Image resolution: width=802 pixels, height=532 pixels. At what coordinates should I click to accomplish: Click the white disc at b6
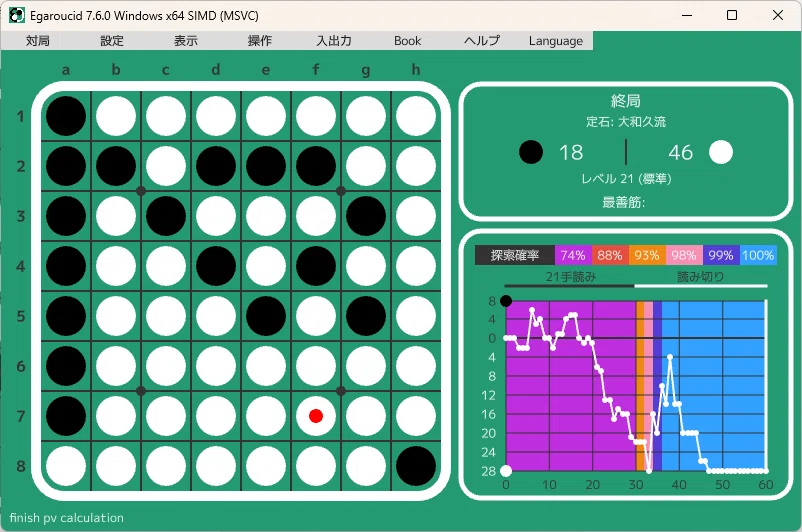116,366
